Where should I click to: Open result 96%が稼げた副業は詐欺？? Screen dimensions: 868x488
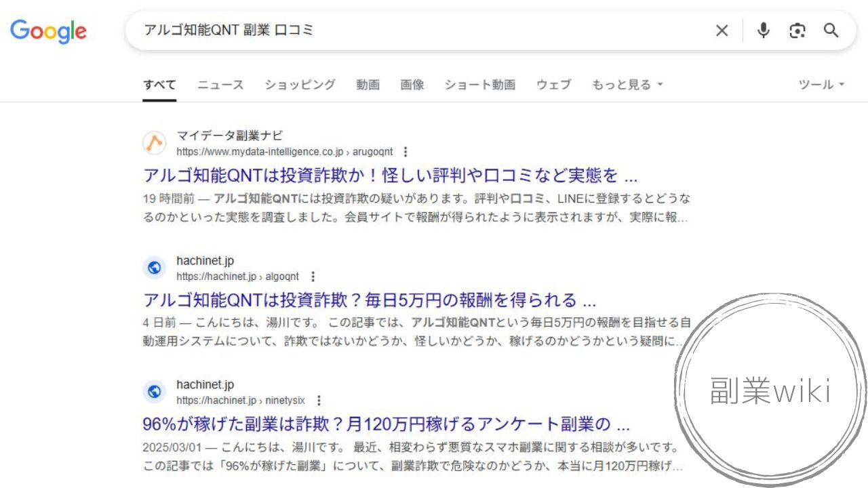(x=387, y=425)
